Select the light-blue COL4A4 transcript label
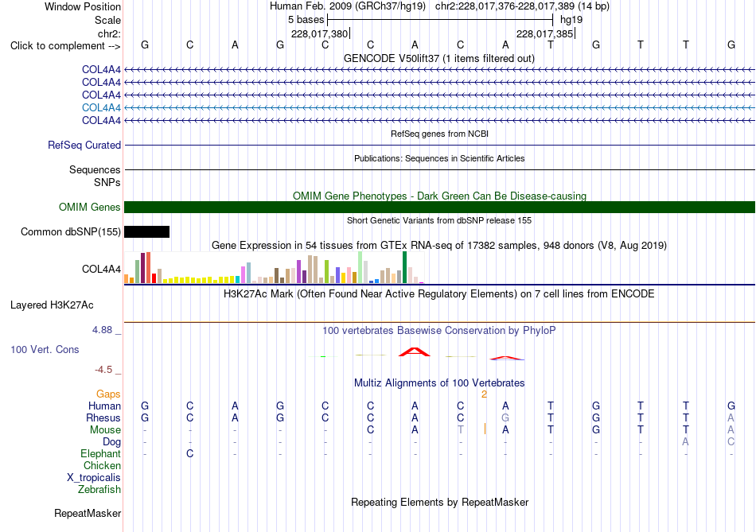 pos(101,107)
